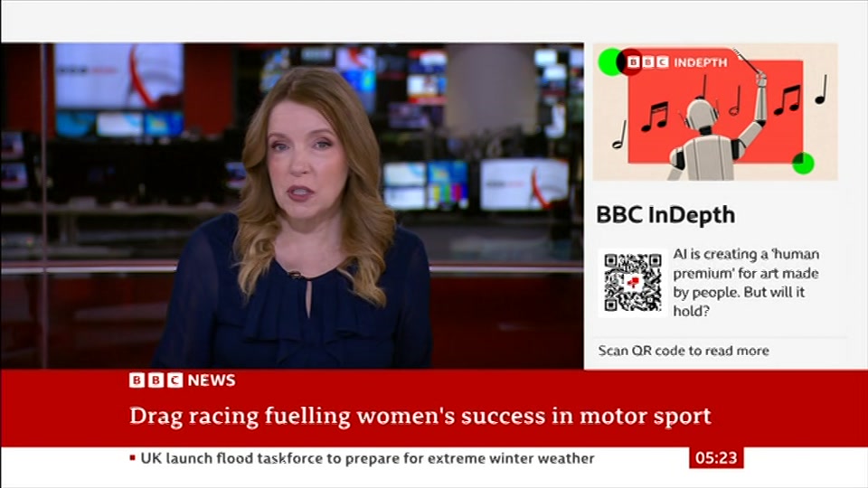
Task: Click the BBC InDepth logo on the artwork
Action: (677, 62)
